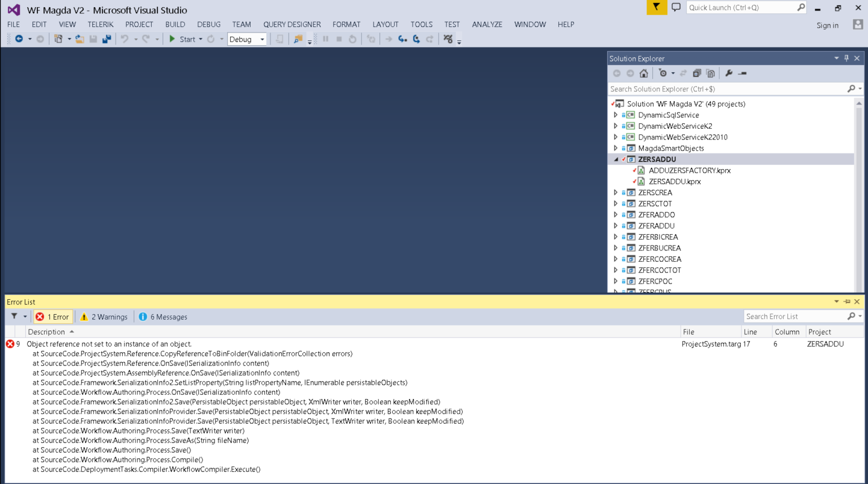Expand the ZERSCREA project node
This screenshot has height=484, width=868.
coord(616,193)
